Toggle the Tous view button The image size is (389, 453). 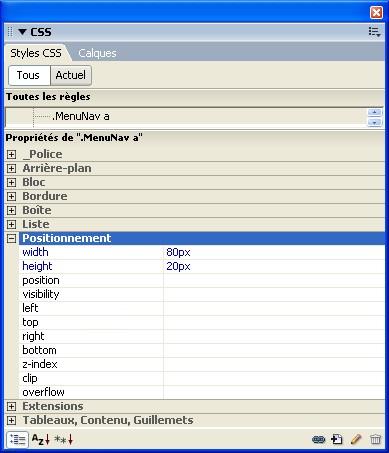[29, 75]
